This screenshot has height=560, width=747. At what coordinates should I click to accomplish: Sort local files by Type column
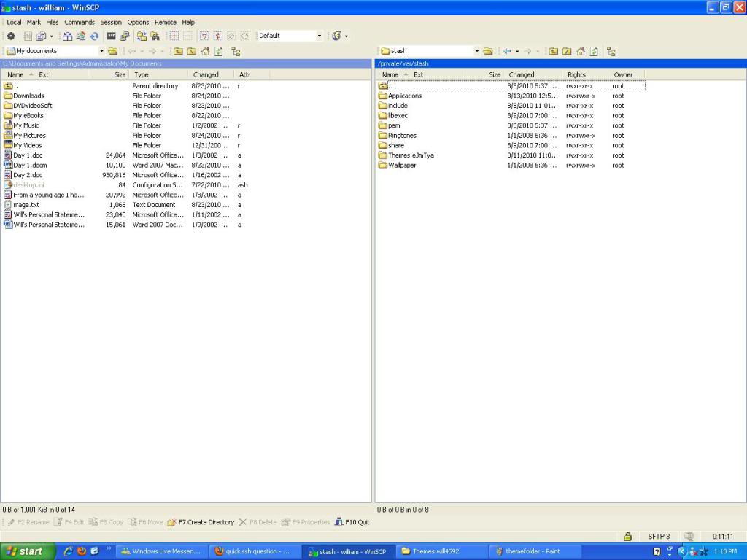click(158, 75)
